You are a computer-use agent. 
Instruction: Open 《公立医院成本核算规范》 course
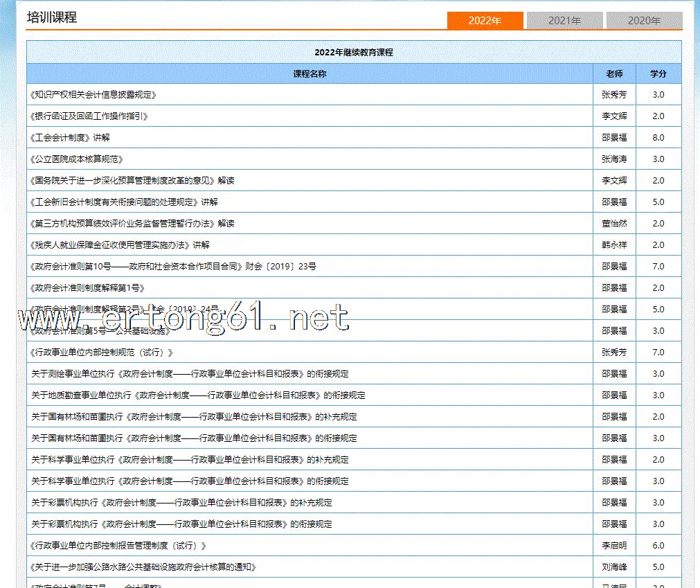[x=77, y=159]
